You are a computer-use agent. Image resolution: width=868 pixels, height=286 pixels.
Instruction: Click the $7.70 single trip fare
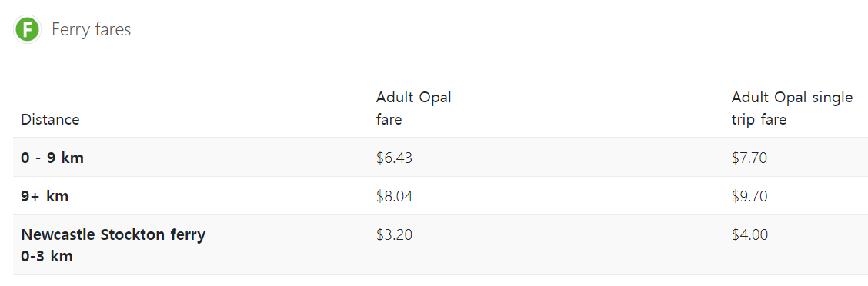[x=749, y=158]
